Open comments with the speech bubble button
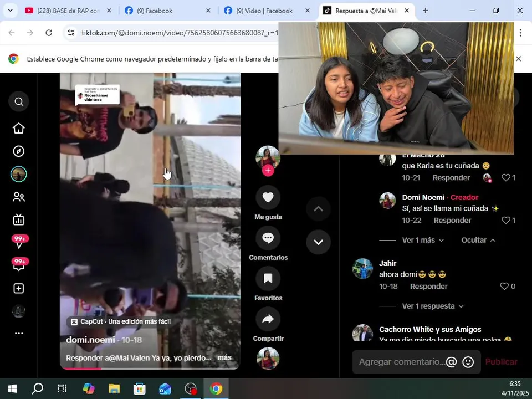532x399 pixels. pyautogui.click(x=268, y=238)
